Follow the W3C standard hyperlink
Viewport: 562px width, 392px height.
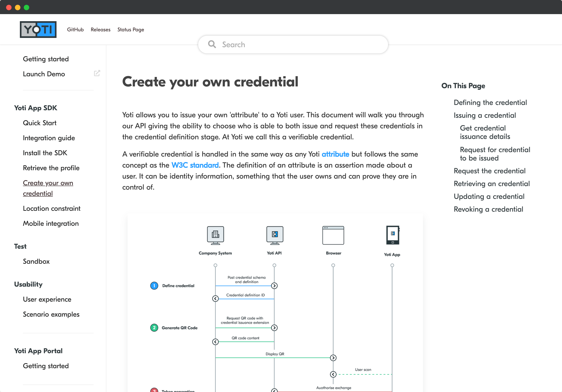[x=195, y=165]
